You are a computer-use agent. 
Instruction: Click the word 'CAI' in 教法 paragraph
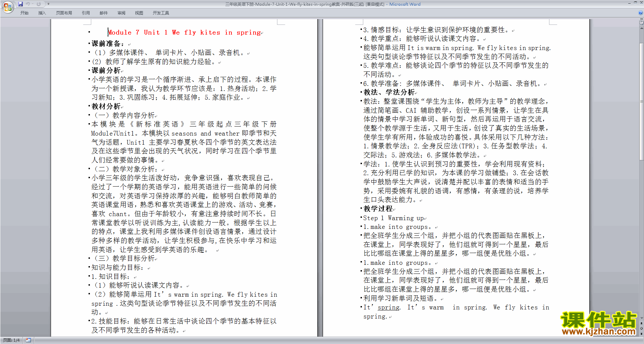[x=411, y=110]
